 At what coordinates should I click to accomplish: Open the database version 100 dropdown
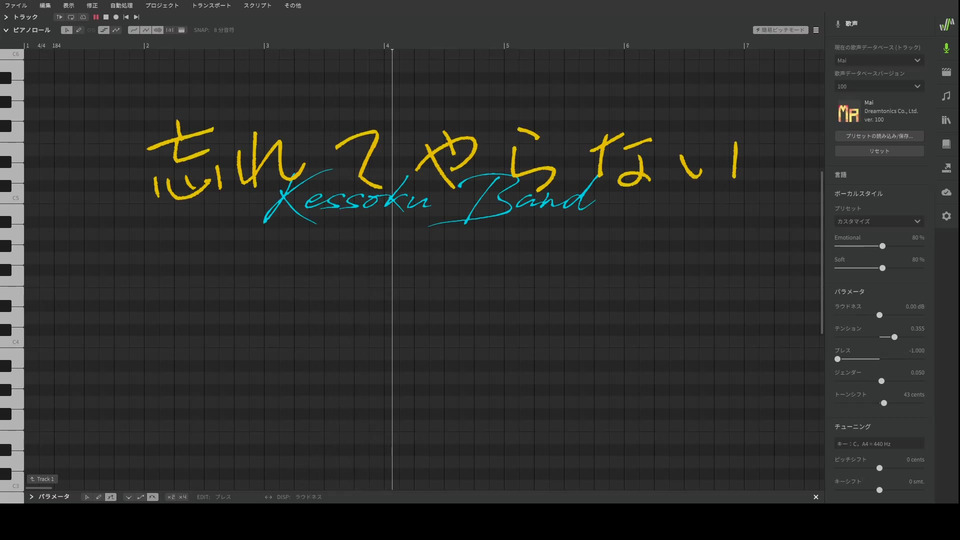point(879,86)
